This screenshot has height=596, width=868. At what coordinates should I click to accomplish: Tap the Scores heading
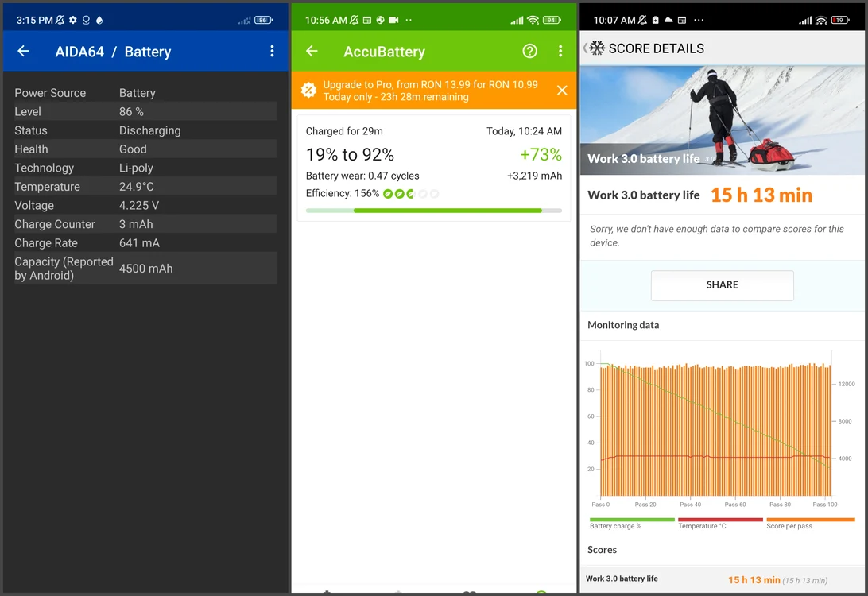[602, 550]
